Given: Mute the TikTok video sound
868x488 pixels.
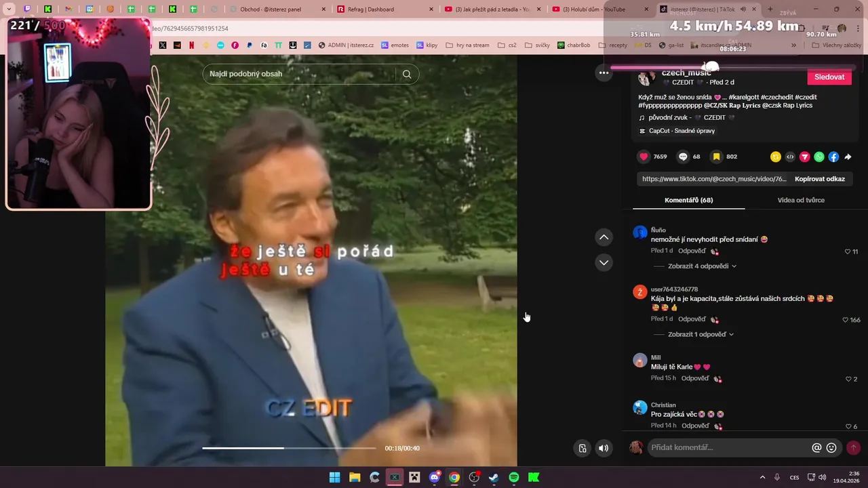Looking at the screenshot, I should pos(604,448).
